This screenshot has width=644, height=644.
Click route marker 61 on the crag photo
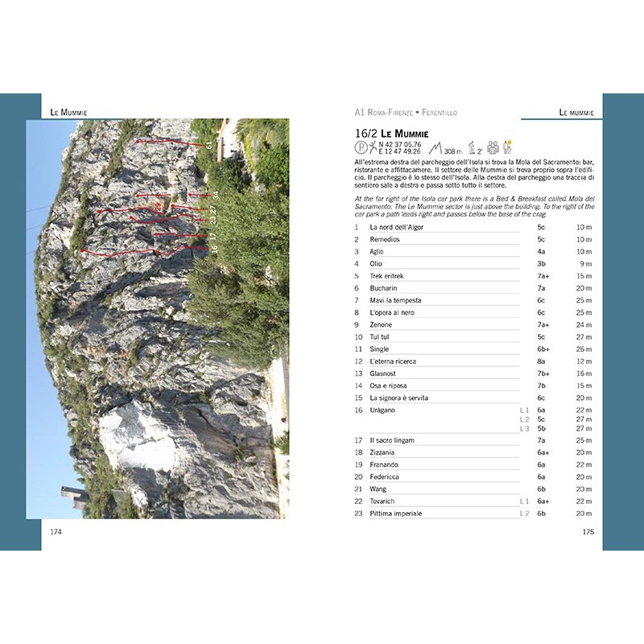209,145
